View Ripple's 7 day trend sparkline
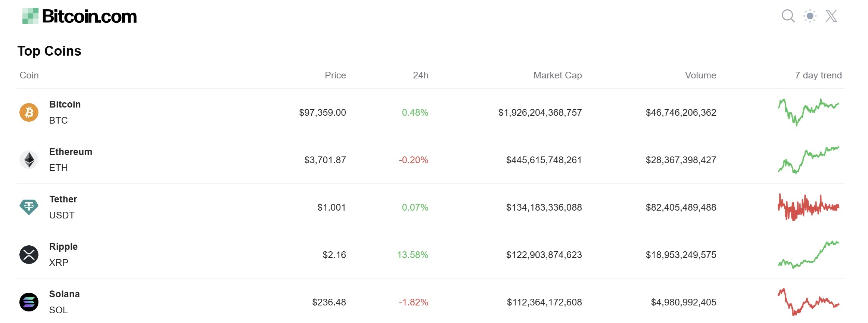The image size is (868, 323). 808,255
